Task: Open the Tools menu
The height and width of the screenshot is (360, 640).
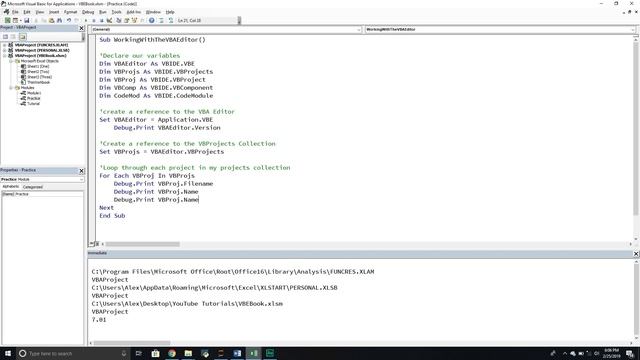Action: pyautogui.click(x=116, y=12)
